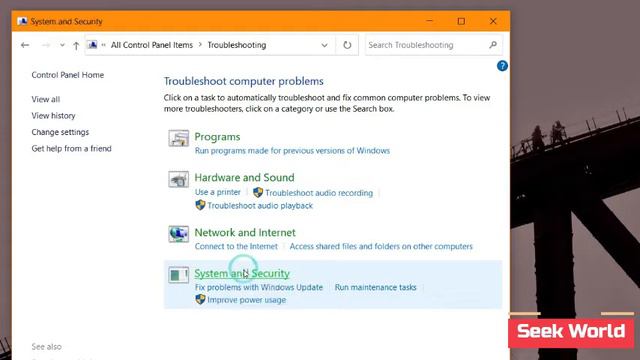640x360 pixels.
Task: Click the Hardware and Sound icon
Action: (178, 179)
